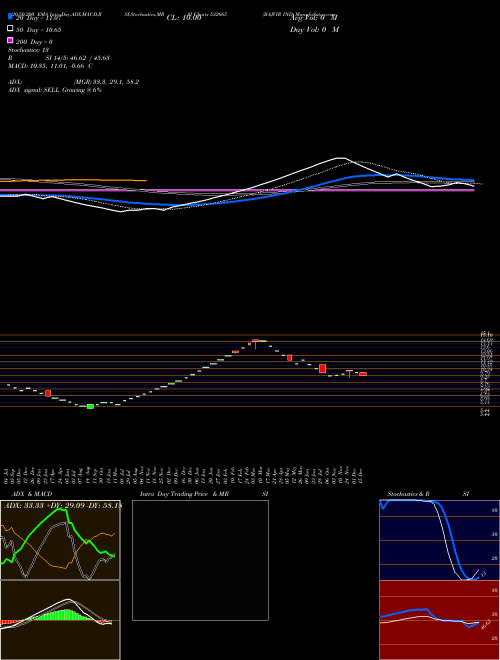This screenshot has height=660, width=500.
Task: Click the large green candle at the price low
Action: coord(90,406)
